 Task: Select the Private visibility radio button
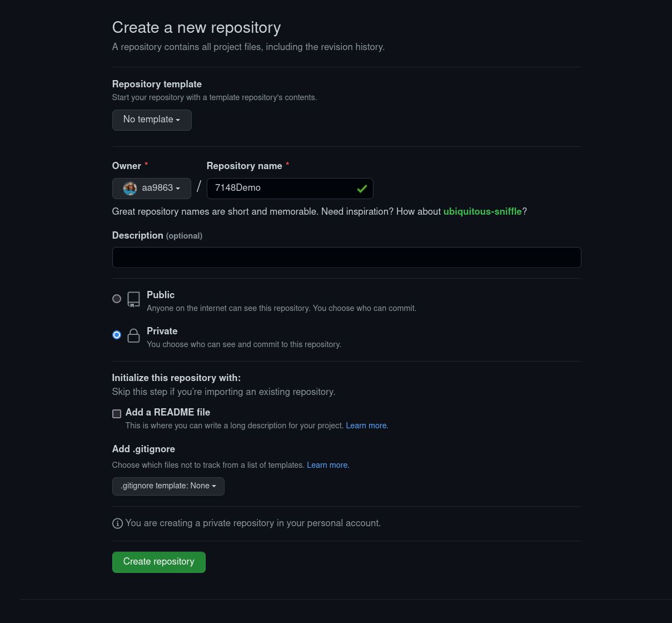point(116,335)
